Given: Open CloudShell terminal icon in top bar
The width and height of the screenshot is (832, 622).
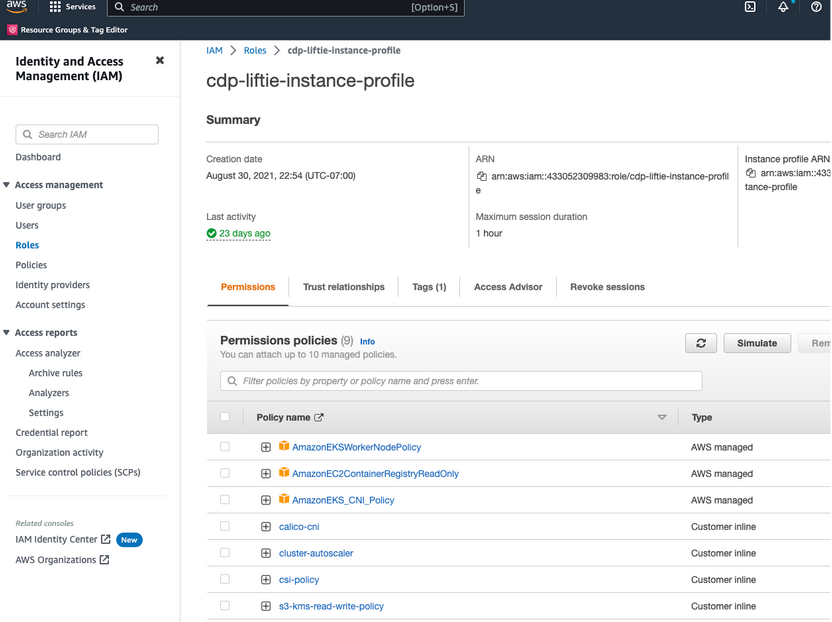Looking at the screenshot, I should point(750,7).
